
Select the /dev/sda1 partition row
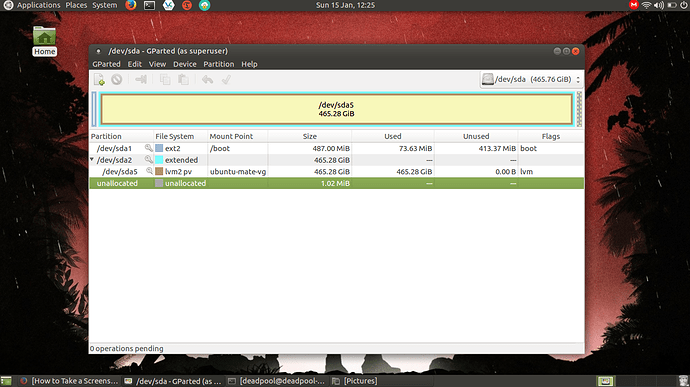point(337,148)
